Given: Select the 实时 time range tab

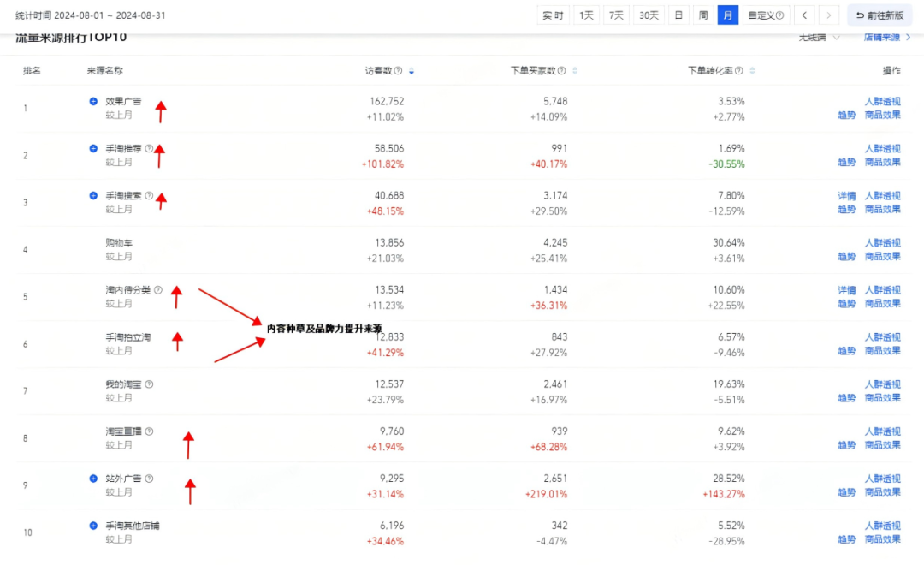Looking at the screenshot, I should pos(553,15).
